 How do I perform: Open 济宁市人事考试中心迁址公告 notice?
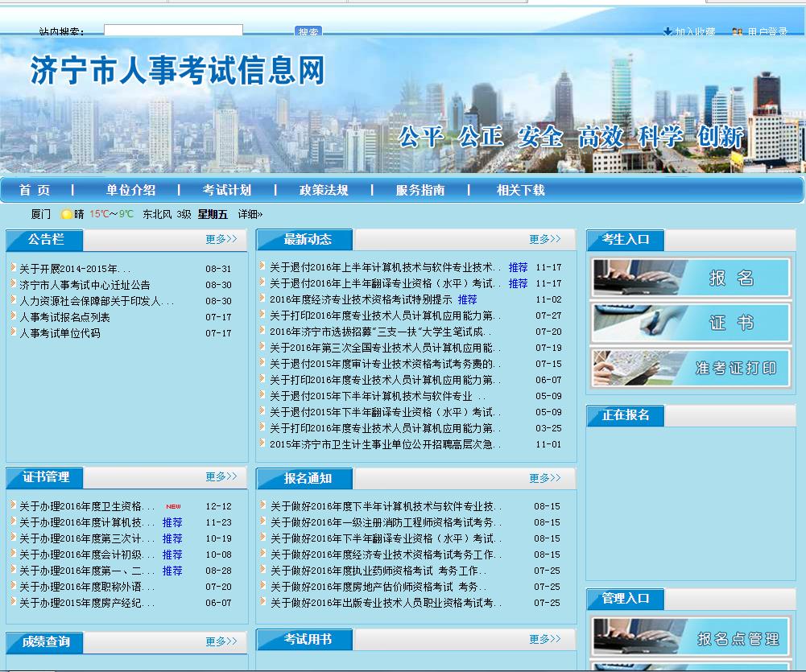85,285
